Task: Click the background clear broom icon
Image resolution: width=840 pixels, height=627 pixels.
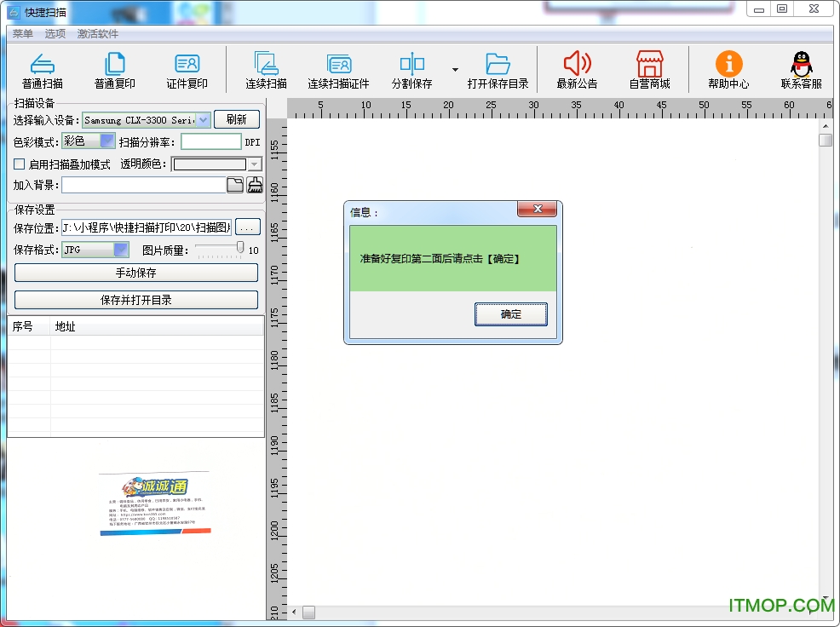Action: pos(255,185)
